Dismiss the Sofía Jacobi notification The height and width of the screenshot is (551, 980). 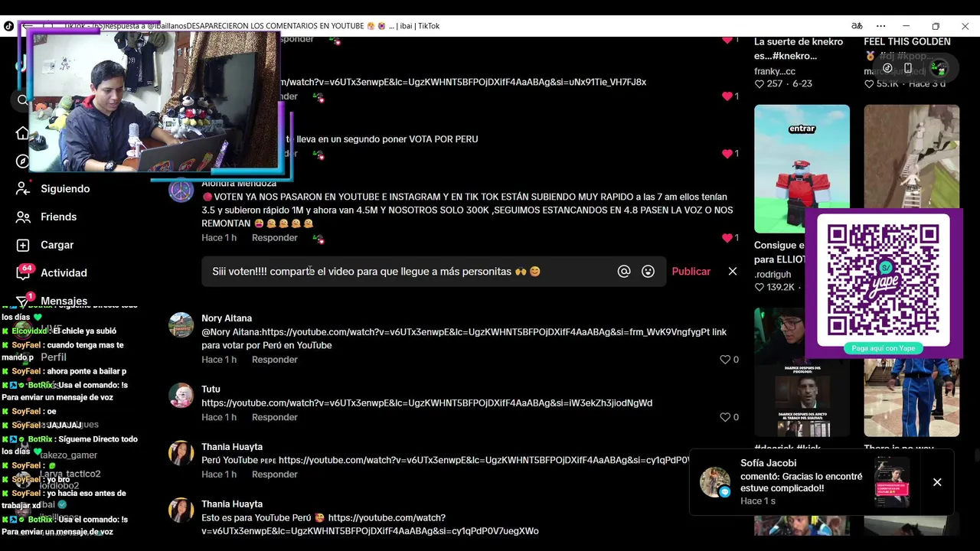click(937, 482)
